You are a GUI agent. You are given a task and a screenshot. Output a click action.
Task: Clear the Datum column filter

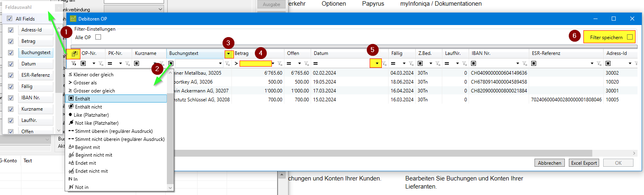click(384, 63)
